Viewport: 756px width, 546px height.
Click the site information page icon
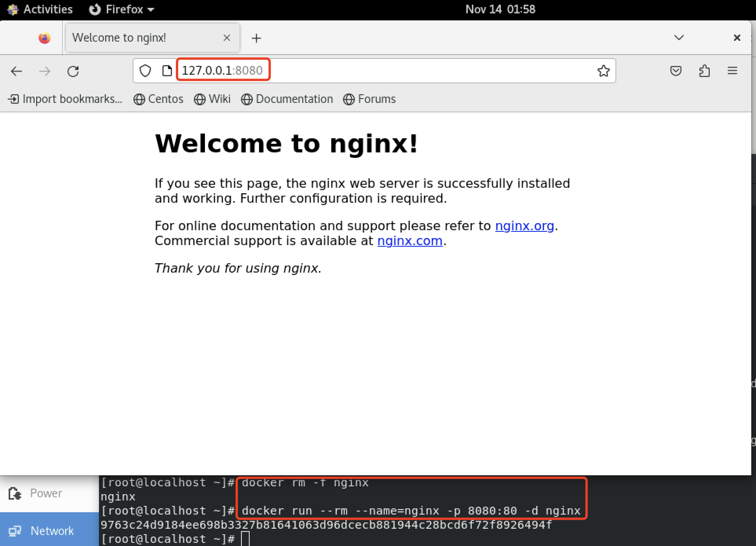tap(167, 71)
